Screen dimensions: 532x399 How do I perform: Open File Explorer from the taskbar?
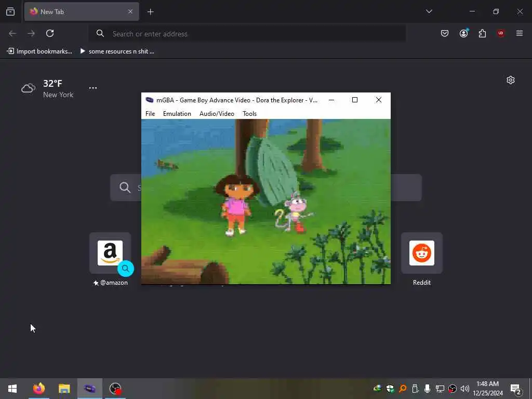(x=64, y=389)
